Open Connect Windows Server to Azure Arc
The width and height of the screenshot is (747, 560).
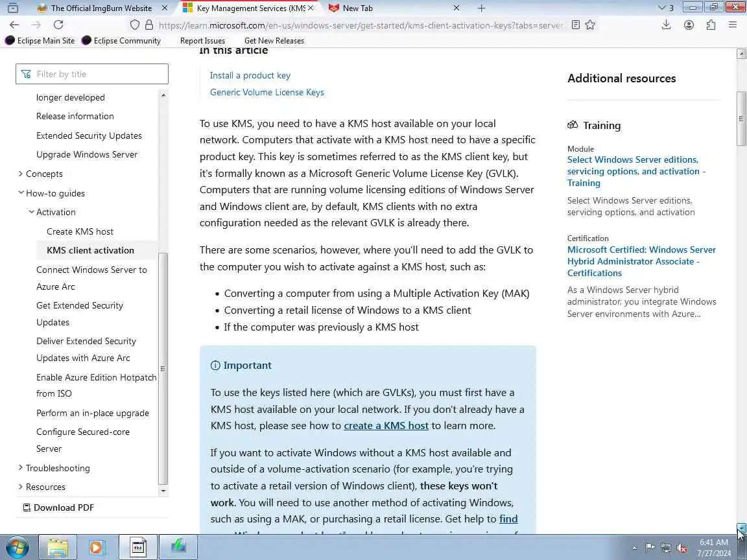[x=91, y=278]
